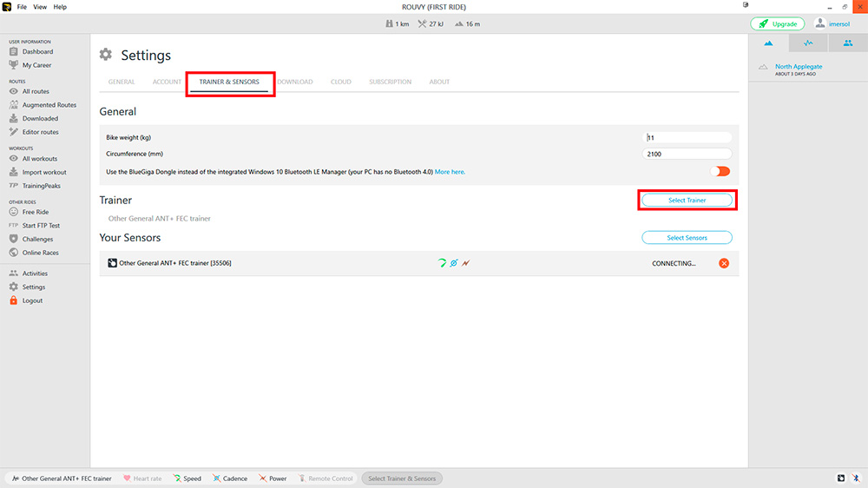
Task: Click the cadence icon in sensor row
Action: tap(454, 263)
